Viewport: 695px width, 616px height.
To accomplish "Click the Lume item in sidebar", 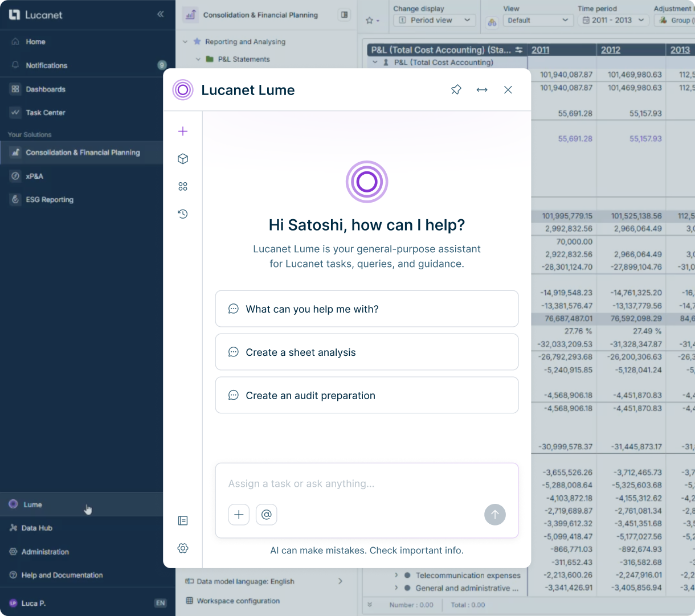I will (81, 504).
